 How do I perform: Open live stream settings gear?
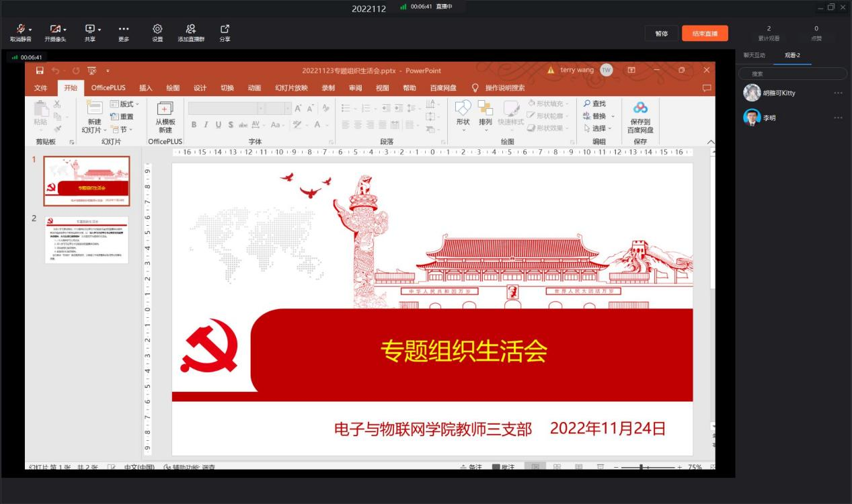click(157, 28)
